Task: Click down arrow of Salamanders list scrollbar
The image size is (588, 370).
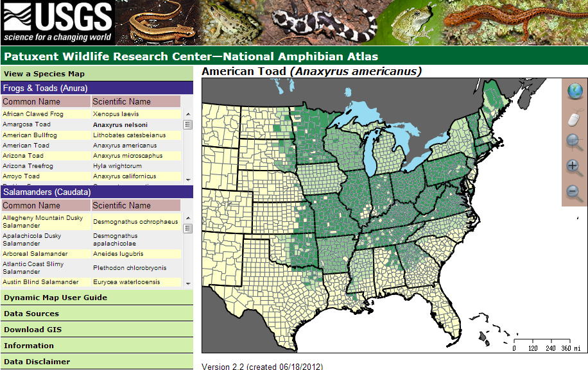Action: point(188,284)
